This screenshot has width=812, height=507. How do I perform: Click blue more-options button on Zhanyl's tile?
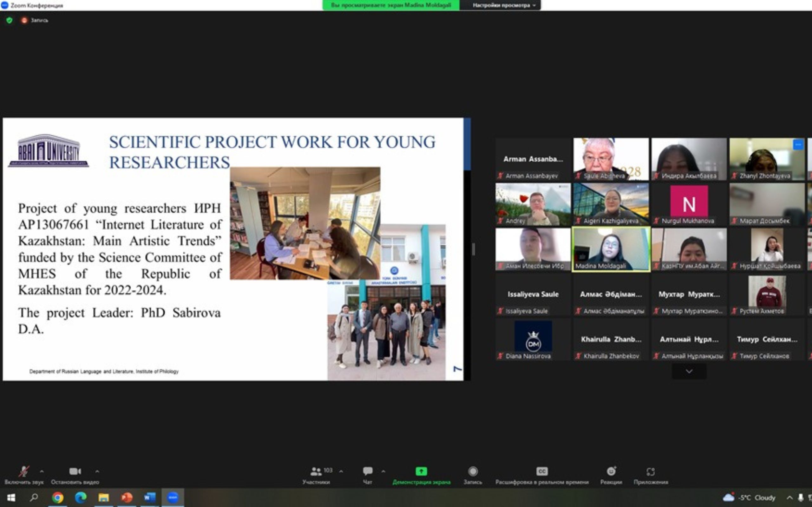point(798,144)
